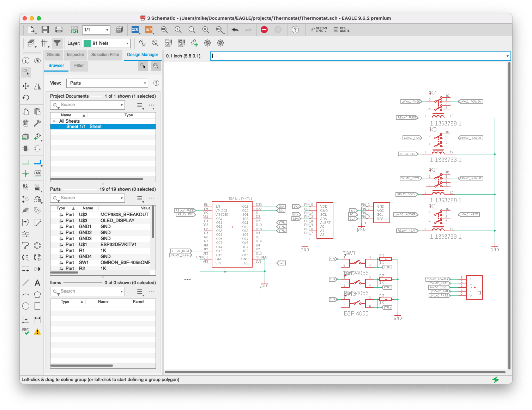Select the Circle drawing tool
This screenshot has width=532, height=410.
26,306
